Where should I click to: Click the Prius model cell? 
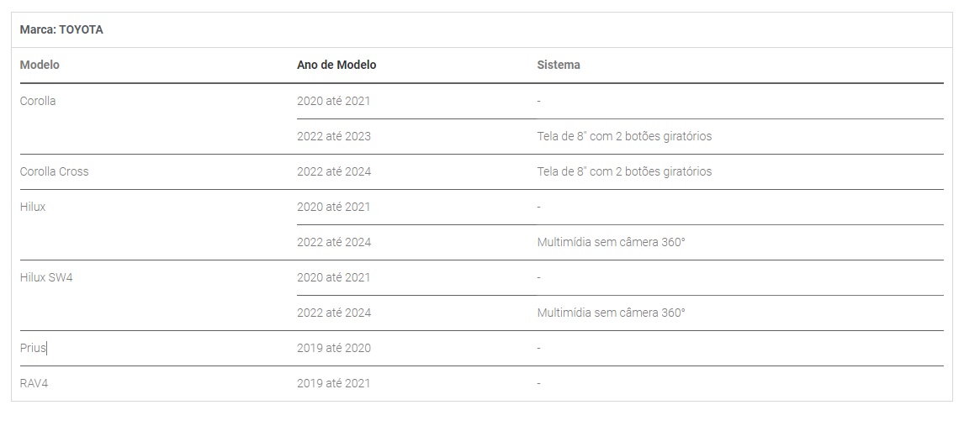click(x=33, y=348)
